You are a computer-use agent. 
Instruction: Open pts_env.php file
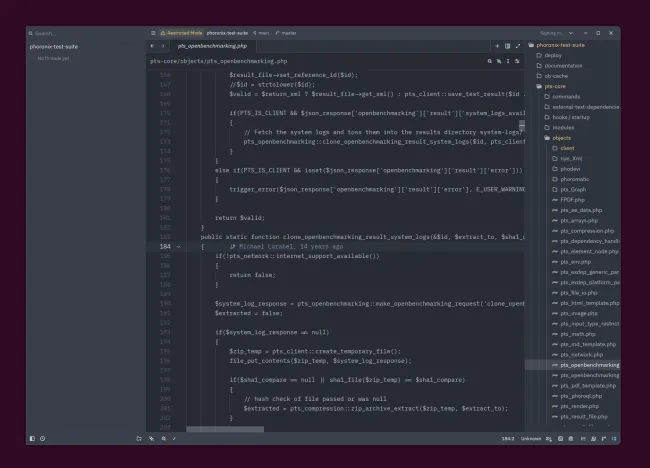point(572,262)
